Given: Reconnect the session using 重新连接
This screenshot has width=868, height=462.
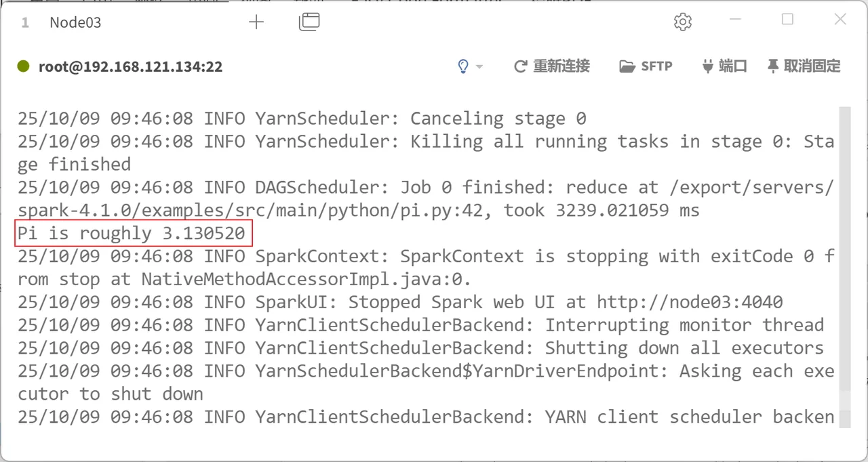Looking at the screenshot, I should click(552, 66).
